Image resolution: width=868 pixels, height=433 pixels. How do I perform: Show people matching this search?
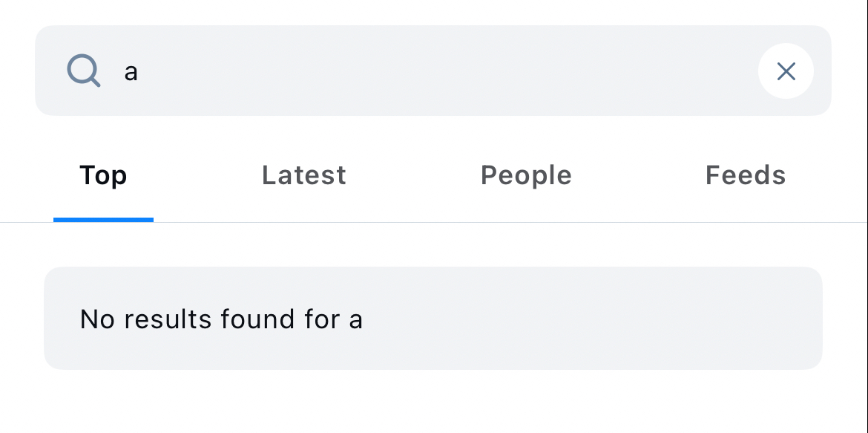click(526, 175)
